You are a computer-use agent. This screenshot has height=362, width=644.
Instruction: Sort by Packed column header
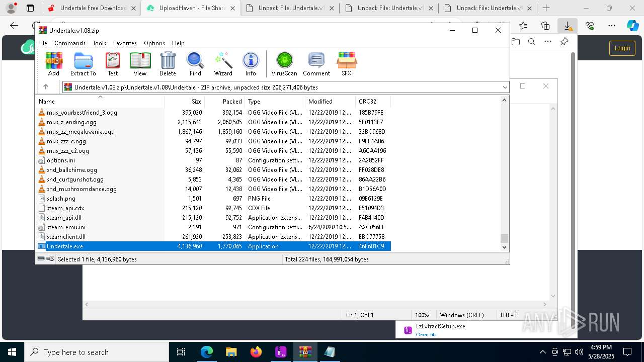(x=224, y=102)
